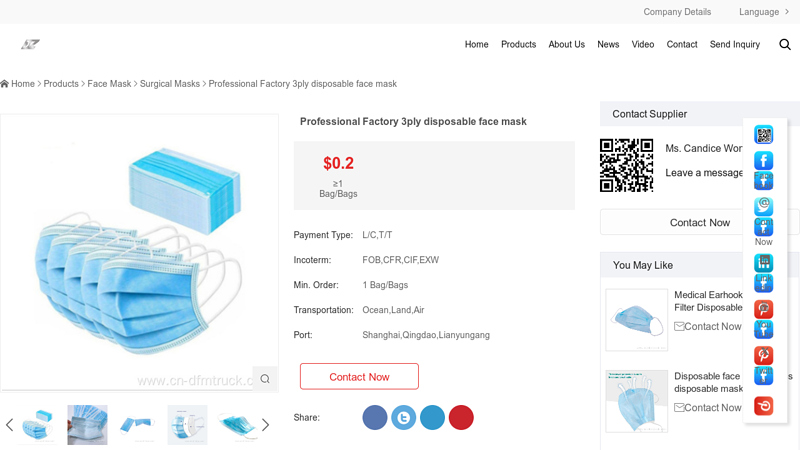Show previous product thumbnails with left arrow
This screenshot has height=450, width=800.
pos(9,424)
